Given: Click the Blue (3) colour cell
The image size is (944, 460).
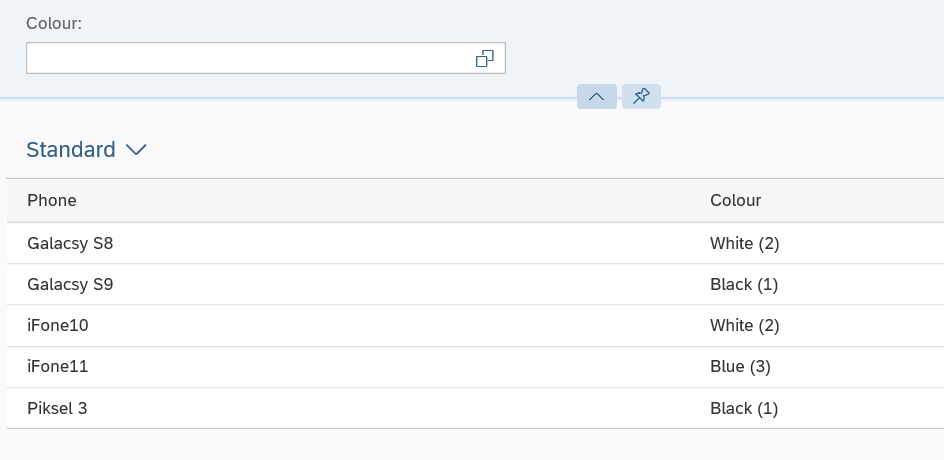Looking at the screenshot, I should [x=741, y=367].
